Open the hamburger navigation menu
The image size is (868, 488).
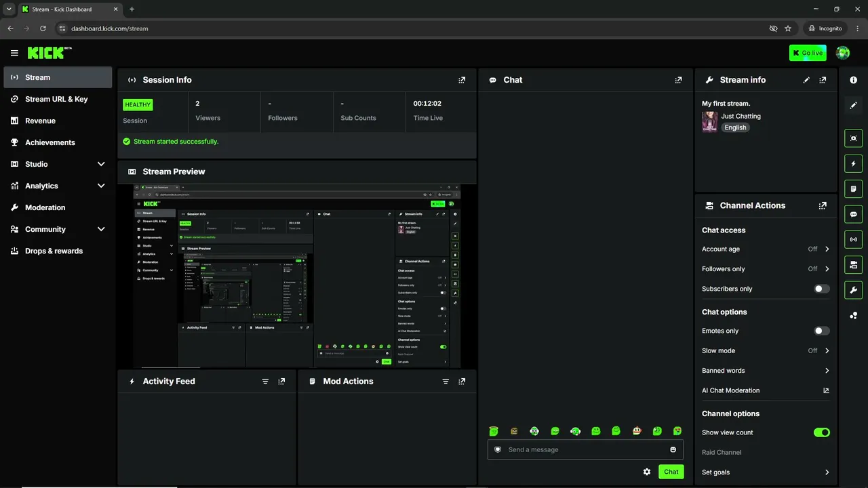[14, 53]
